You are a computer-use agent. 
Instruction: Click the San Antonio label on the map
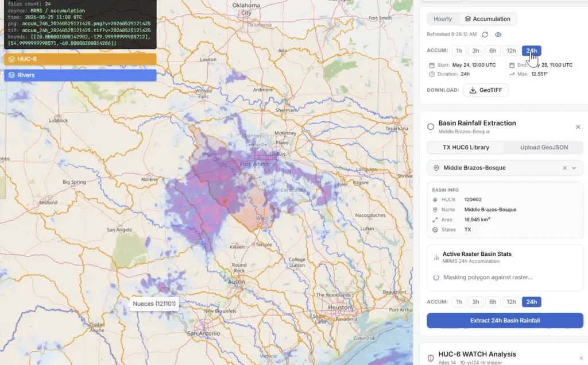click(x=204, y=333)
